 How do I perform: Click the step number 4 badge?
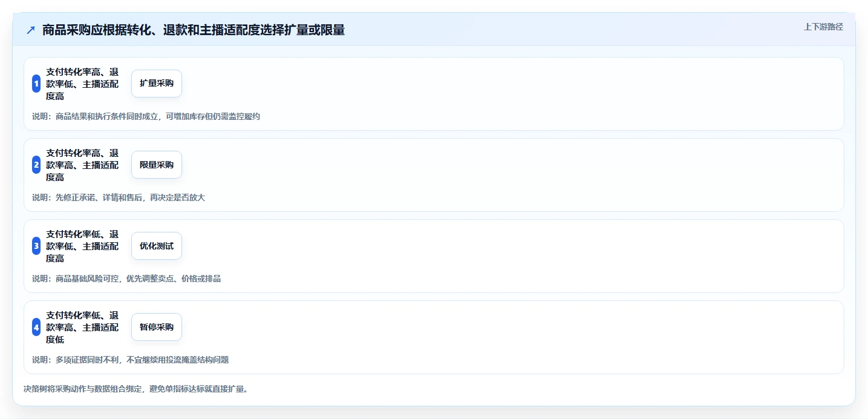[x=36, y=327]
